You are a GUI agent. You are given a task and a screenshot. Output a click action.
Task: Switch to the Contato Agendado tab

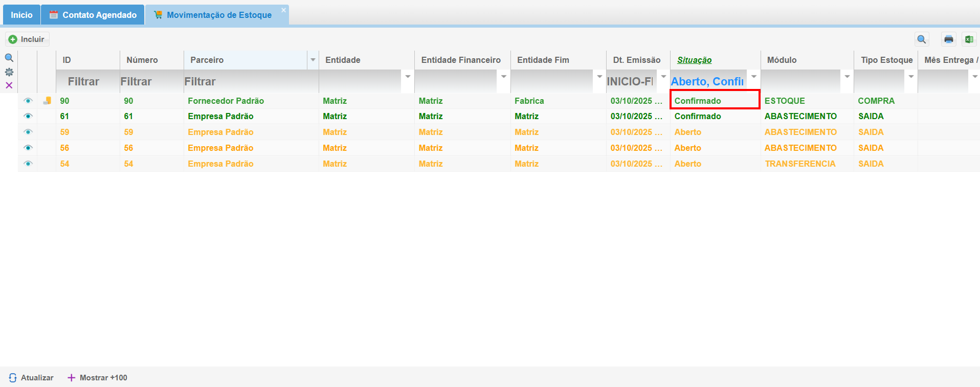[93, 15]
